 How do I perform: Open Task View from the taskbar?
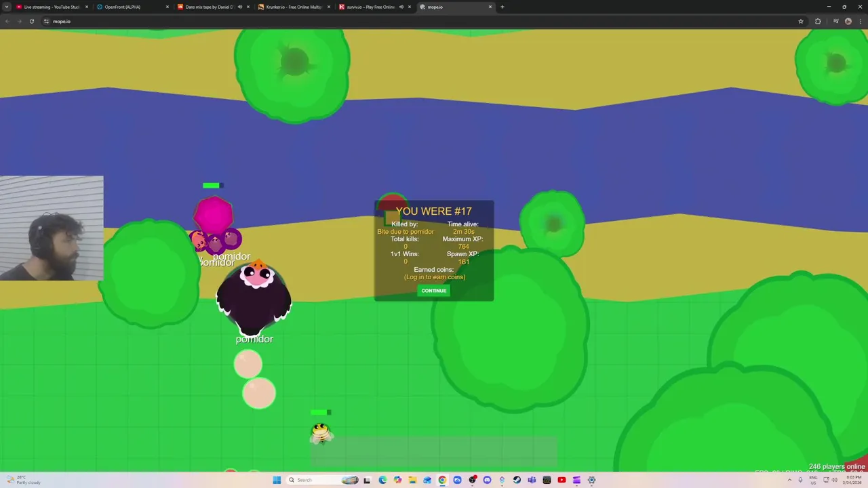pos(367,480)
